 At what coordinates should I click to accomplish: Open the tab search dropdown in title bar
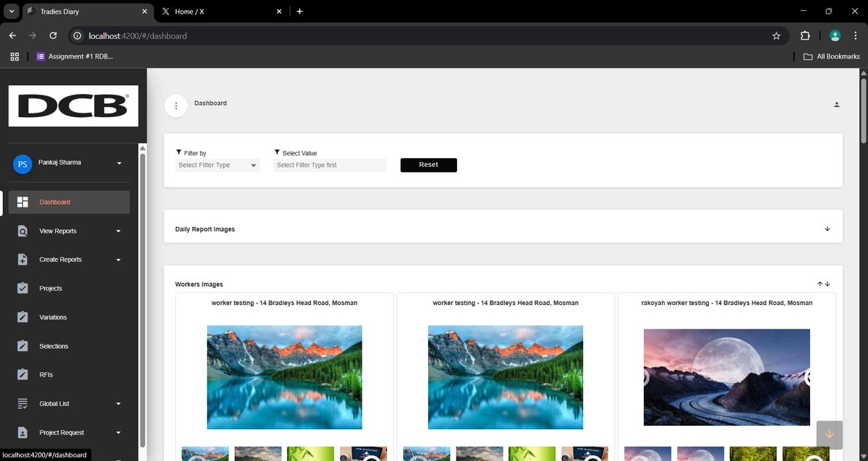(x=12, y=12)
